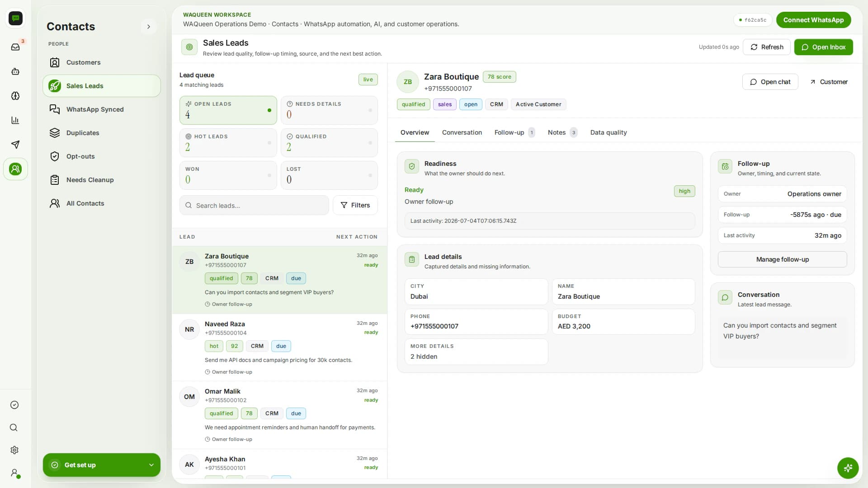868x488 pixels.
Task: Open the bot automation icon in rail
Action: 15,71
